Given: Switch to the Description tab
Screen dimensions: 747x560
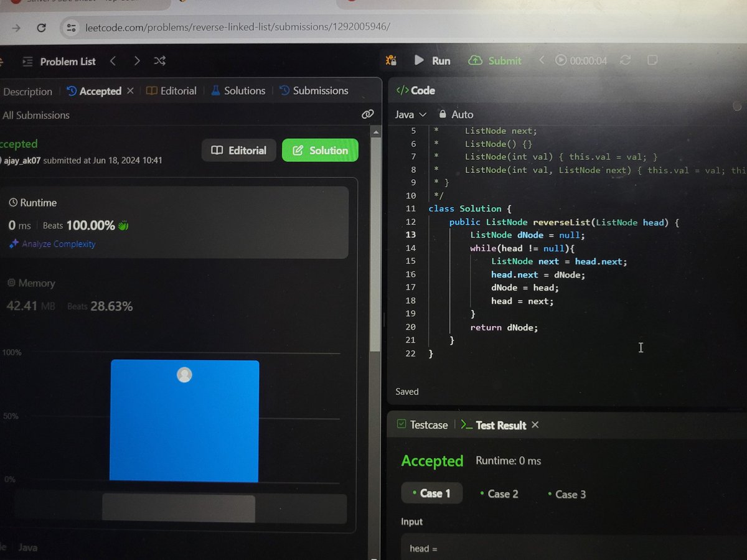Looking at the screenshot, I should 27,91.
